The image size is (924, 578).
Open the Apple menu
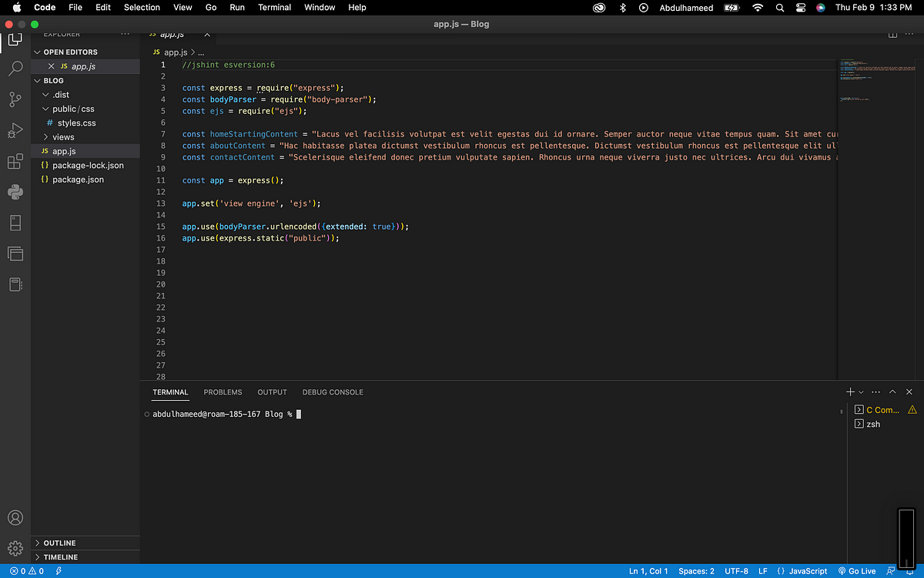16,8
